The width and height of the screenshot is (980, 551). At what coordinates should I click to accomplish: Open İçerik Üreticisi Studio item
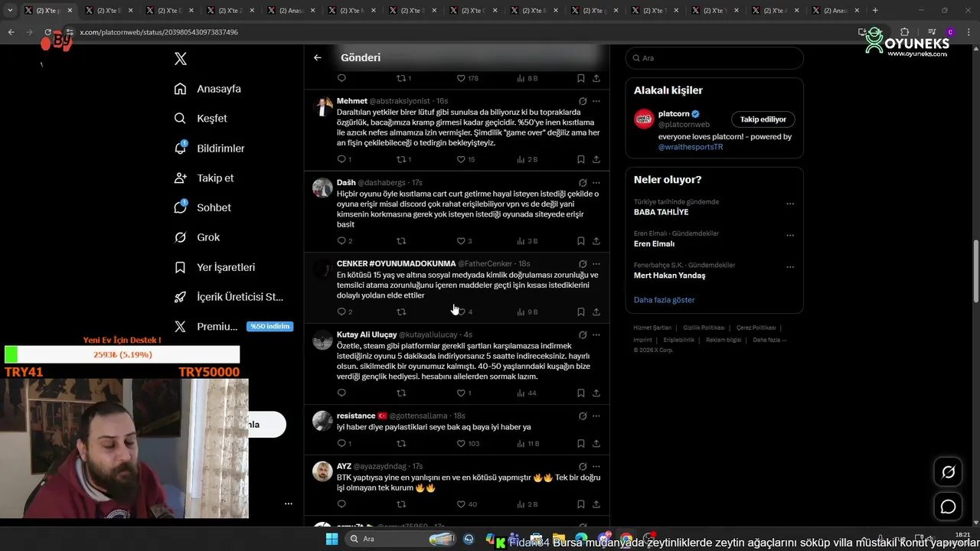(228, 297)
